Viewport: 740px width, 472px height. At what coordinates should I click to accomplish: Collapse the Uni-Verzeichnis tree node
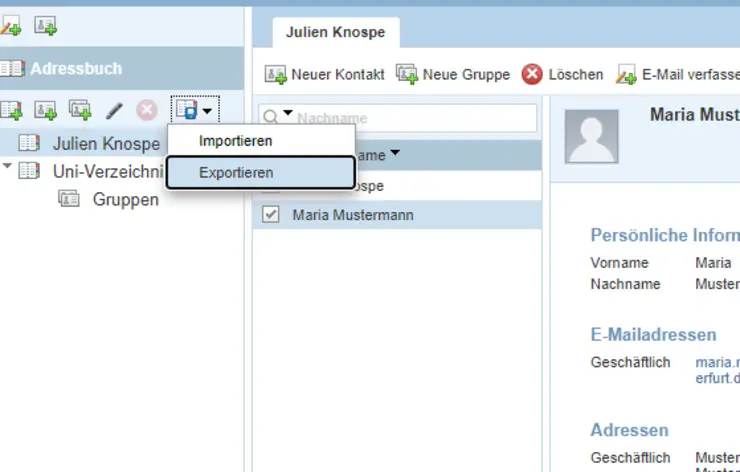click(x=8, y=168)
